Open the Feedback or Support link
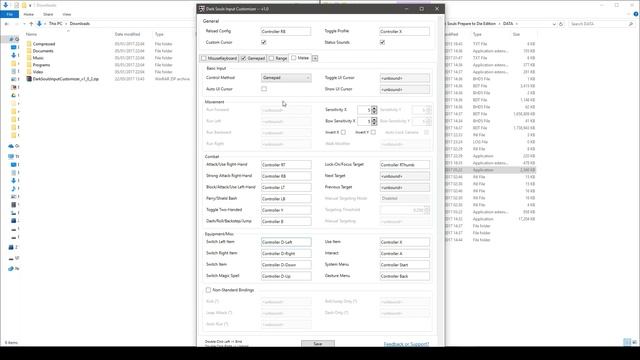This screenshot has height=360, width=640. tap(406, 344)
